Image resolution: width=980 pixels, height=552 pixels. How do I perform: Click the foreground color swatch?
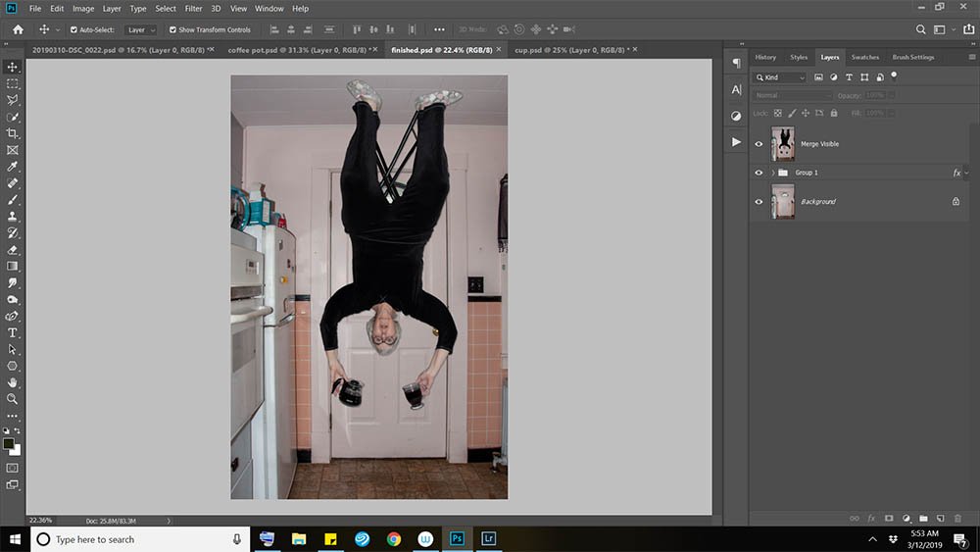(x=9, y=444)
